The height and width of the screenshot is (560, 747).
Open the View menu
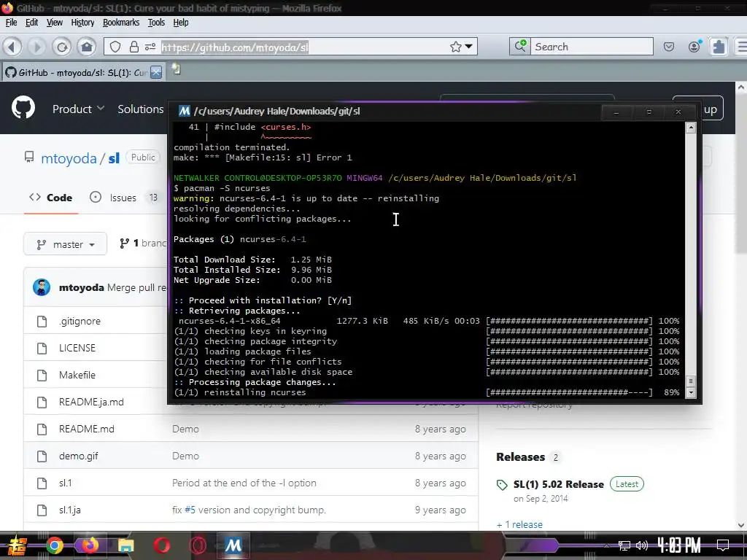point(54,23)
